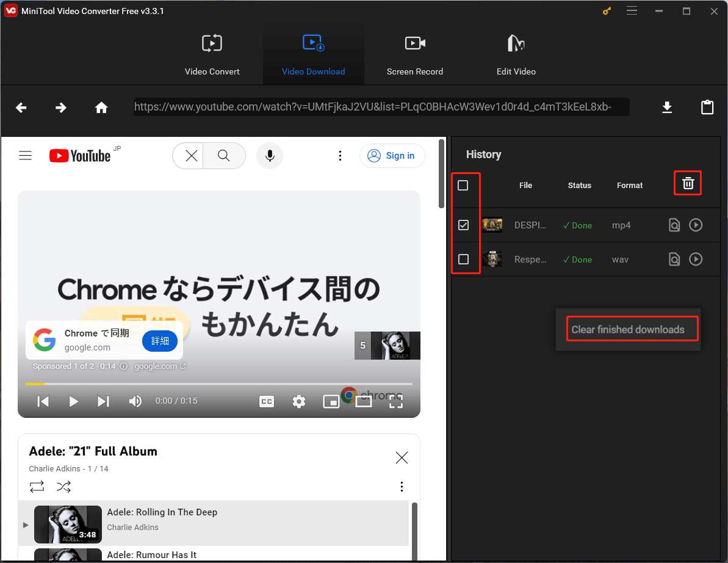728x563 pixels.
Task: Enter fullscreen in the player
Action: pyautogui.click(x=395, y=401)
